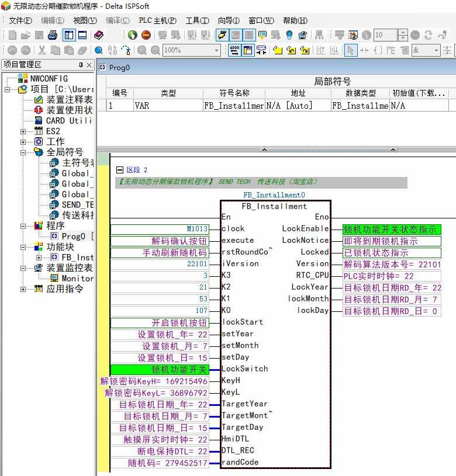
Task: Open the & instruction type dropdown
Action: 437,50
